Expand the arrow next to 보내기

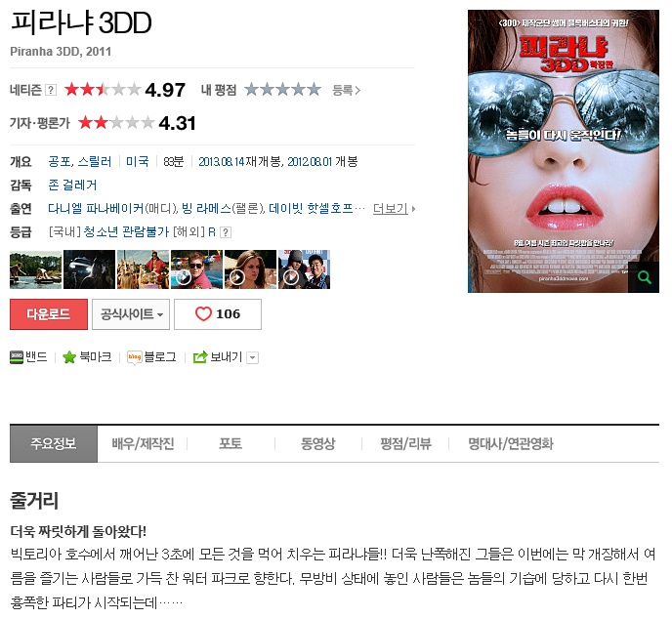point(252,357)
